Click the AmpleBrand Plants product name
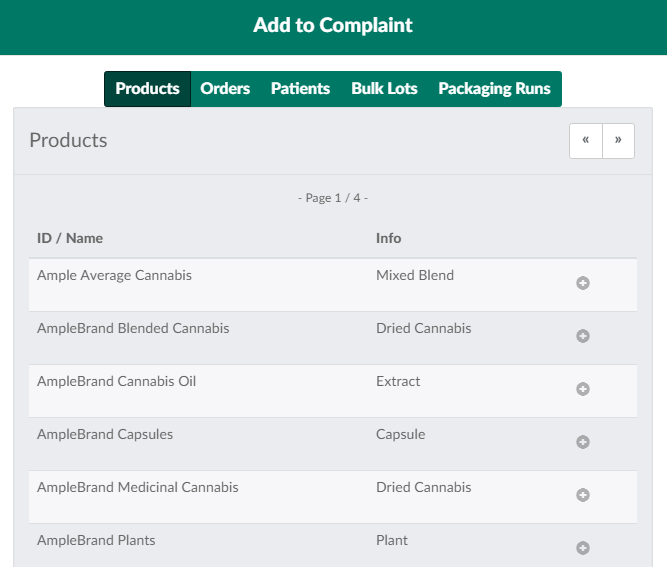Screen dimensions: 667x567 pyautogui.click(x=96, y=540)
